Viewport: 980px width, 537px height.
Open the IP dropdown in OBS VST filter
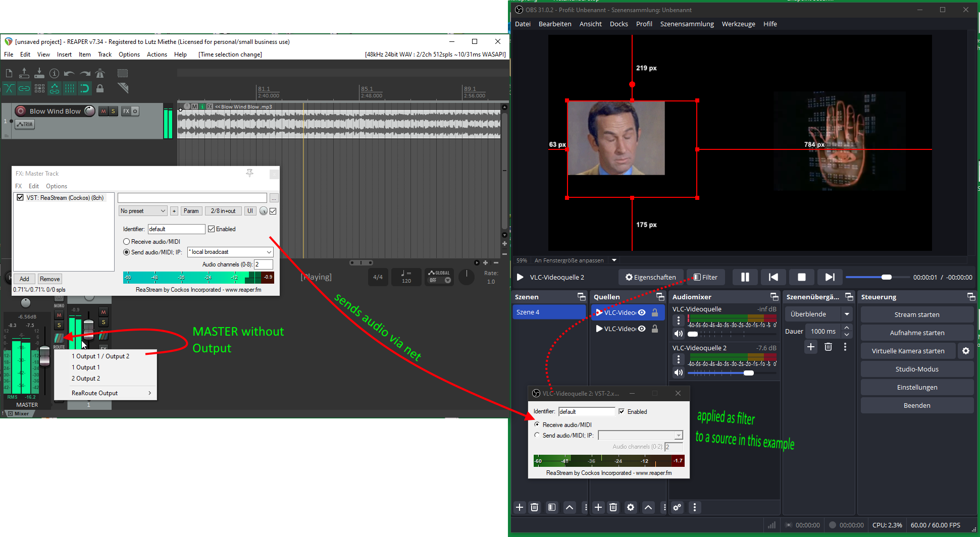(679, 435)
